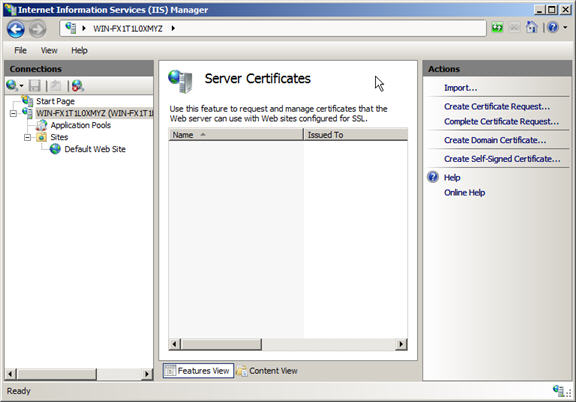Collapse the Sites node
The image size is (576, 402).
pyautogui.click(x=28, y=137)
